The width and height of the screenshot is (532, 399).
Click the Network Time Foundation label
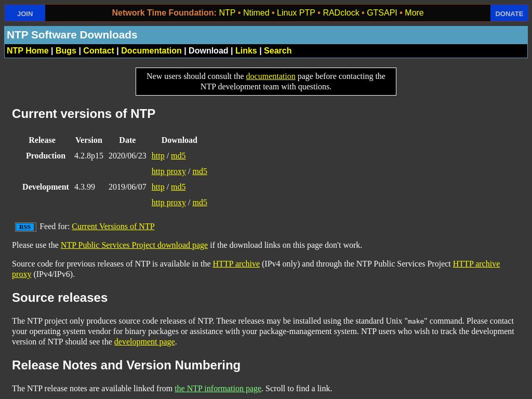point(164,13)
